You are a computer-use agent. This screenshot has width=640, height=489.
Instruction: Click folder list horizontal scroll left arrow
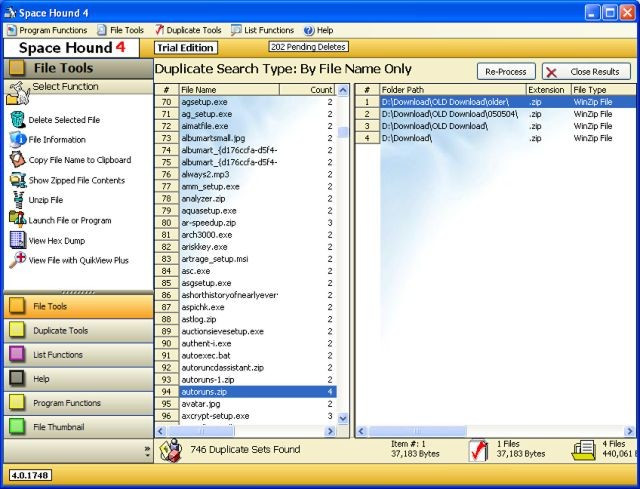point(361,431)
